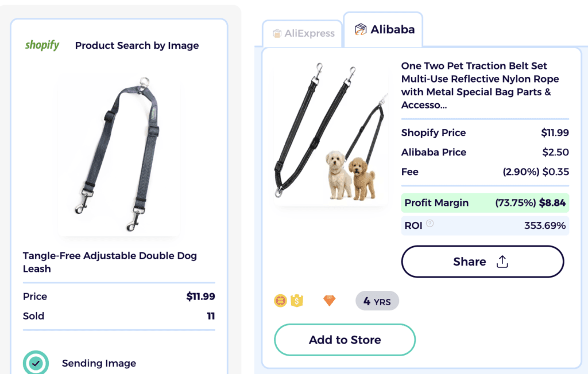Click the Share button
588x374 pixels.
tap(482, 261)
